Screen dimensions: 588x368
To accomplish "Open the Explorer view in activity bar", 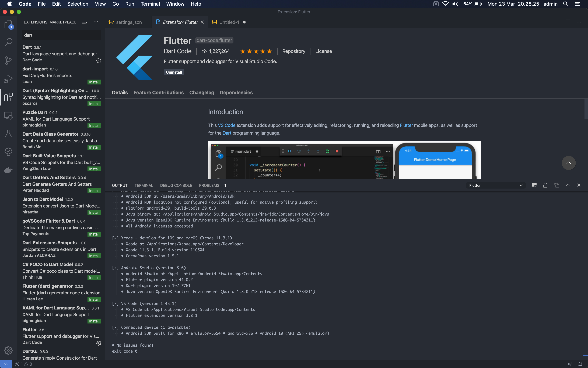I will point(9,24).
